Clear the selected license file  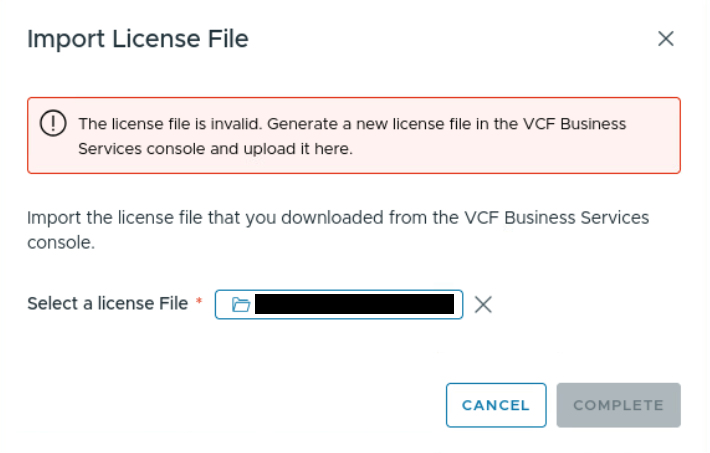(x=483, y=304)
